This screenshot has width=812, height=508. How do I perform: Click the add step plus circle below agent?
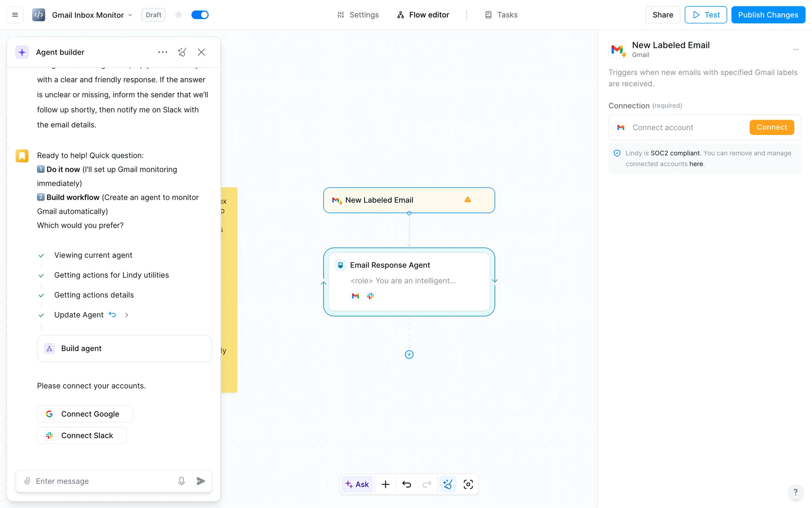point(409,355)
